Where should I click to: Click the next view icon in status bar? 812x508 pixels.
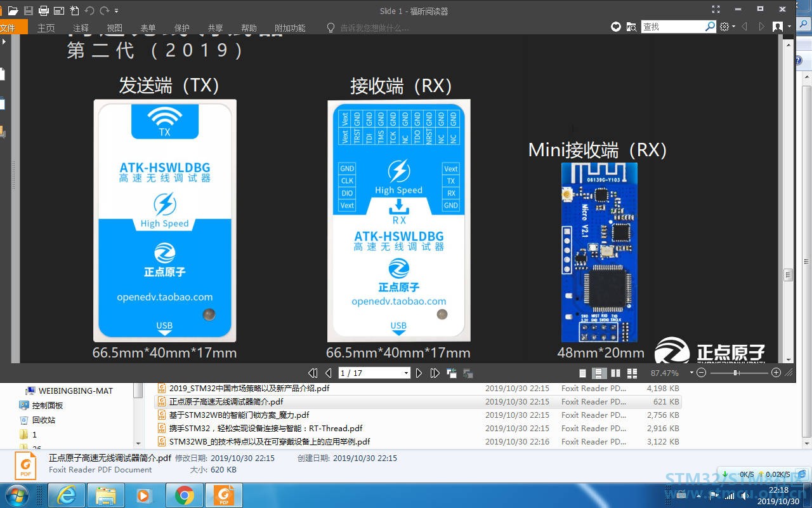(468, 373)
